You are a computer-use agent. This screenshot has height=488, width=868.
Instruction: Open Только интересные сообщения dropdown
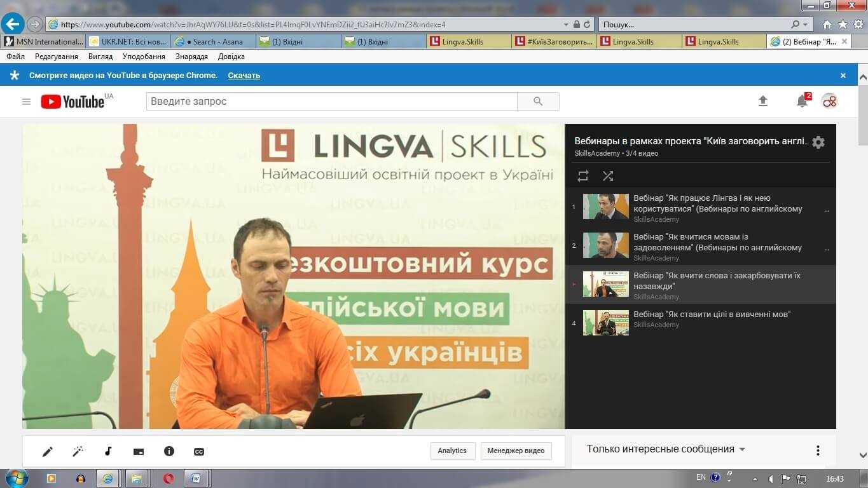(666, 449)
